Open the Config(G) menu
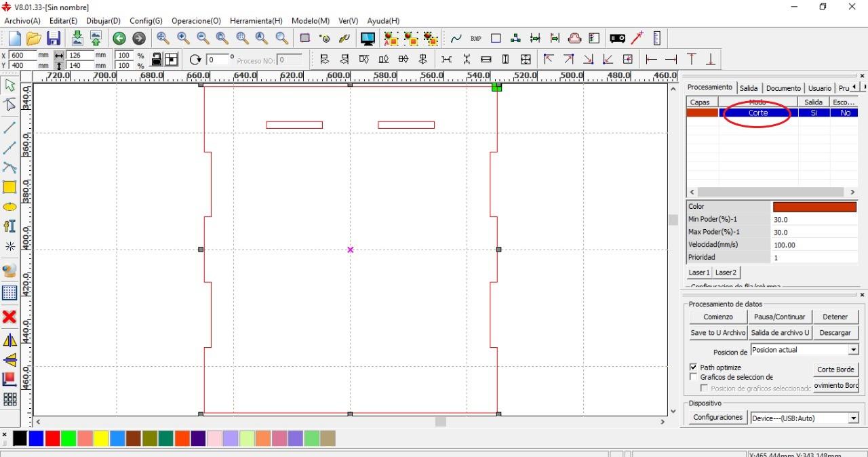The height and width of the screenshot is (457, 868). coord(146,21)
